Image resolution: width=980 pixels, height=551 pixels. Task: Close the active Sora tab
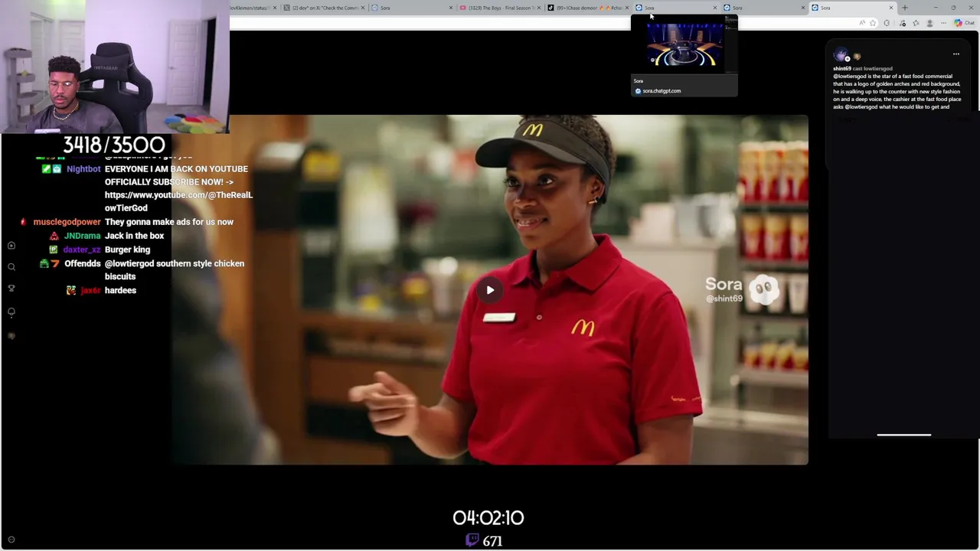click(x=891, y=8)
